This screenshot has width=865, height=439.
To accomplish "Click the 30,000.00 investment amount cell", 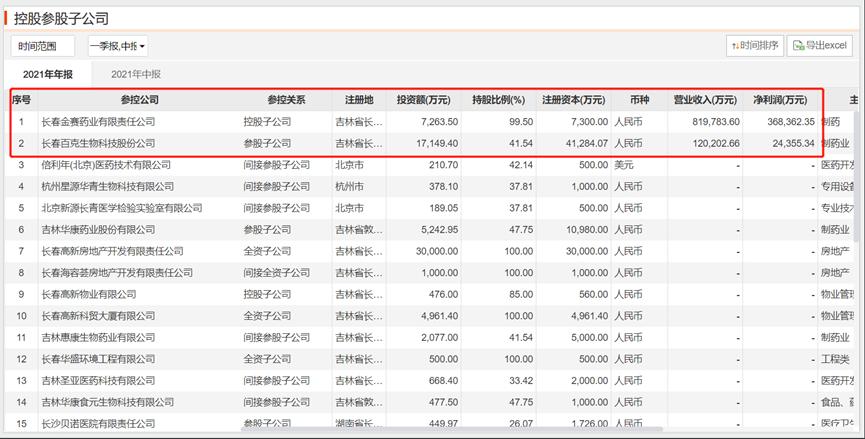I will coord(437,251).
